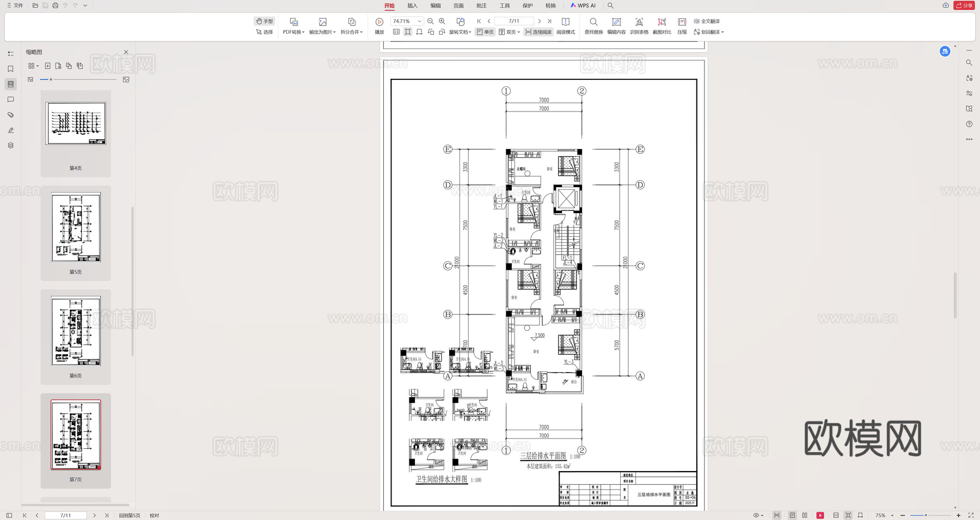The image size is (980, 520).
Task: Go to previous page in toolbar
Action: (x=489, y=21)
